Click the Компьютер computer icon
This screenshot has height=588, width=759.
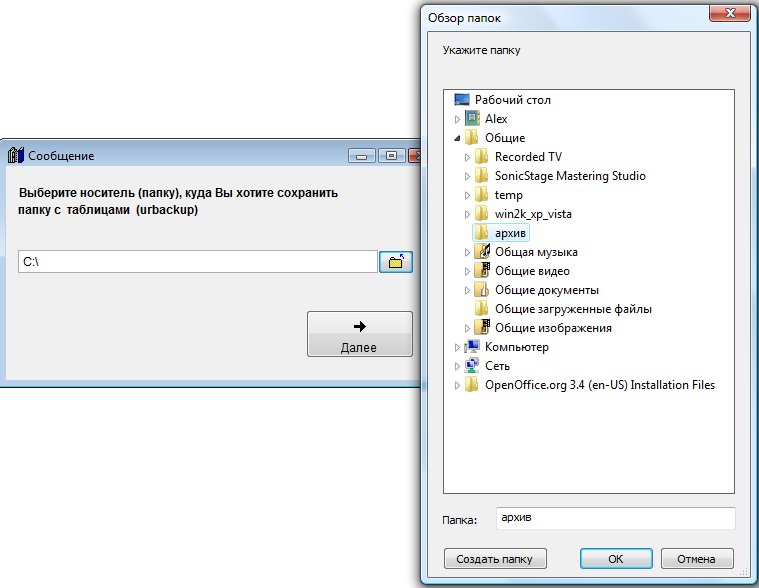click(x=472, y=347)
